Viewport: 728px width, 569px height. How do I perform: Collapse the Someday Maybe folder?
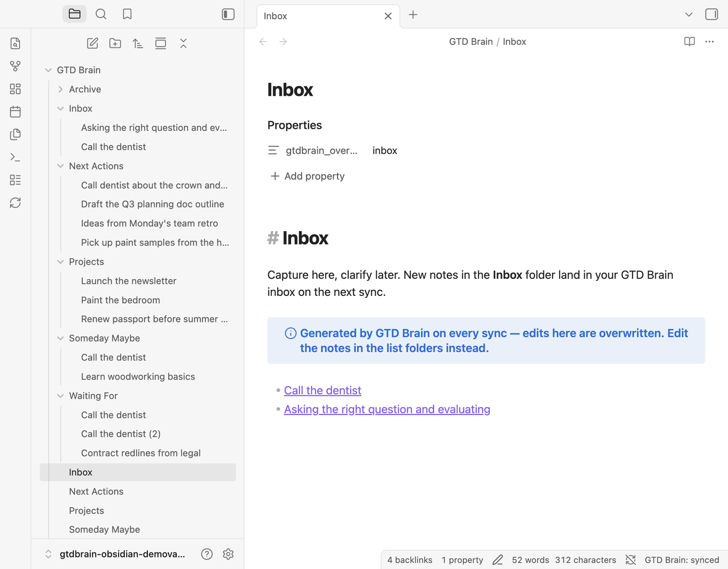[x=60, y=338]
